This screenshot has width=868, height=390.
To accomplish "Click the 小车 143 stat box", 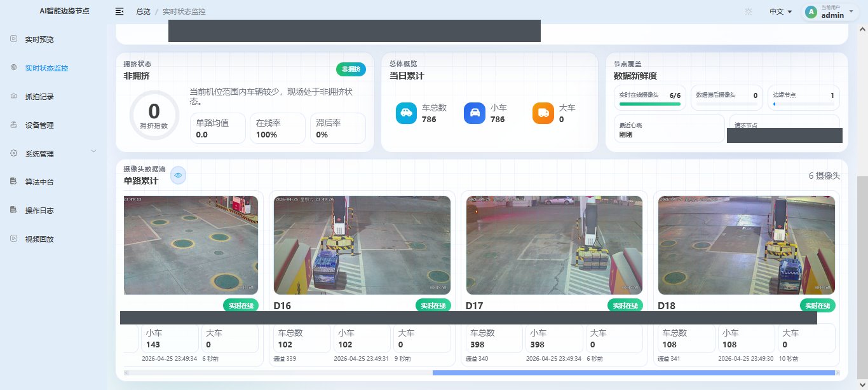I will (x=170, y=338).
